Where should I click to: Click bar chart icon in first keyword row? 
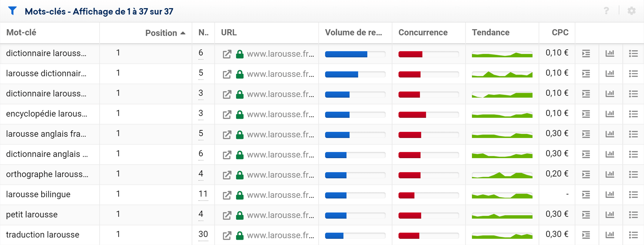(x=610, y=54)
